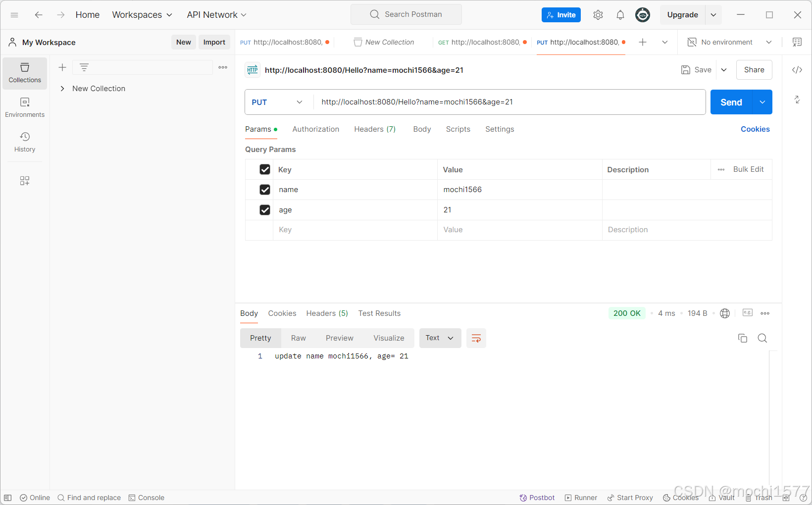Toggle response line wrap icon
The height and width of the screenshot is (505, 812).
[476, 338]
